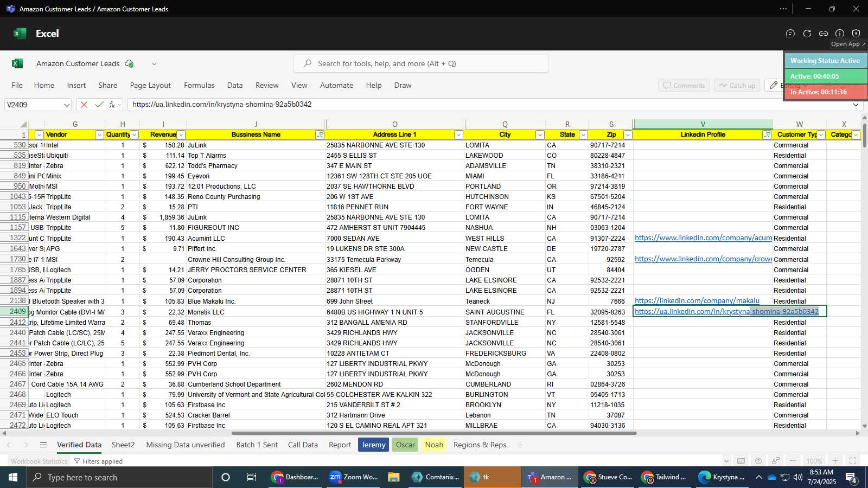868x488 pixels.
Task: Click the Catch up button
Action: pyautogui.click(x=737, y=86)
